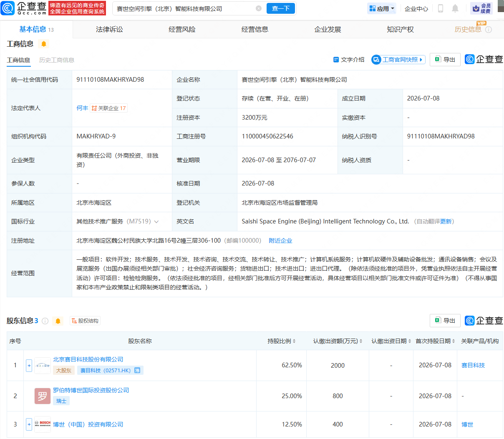Viewport: 504px width, 439px height.
Task: Select the 历史工商信息 sub-tab
Action: point(57,60)
